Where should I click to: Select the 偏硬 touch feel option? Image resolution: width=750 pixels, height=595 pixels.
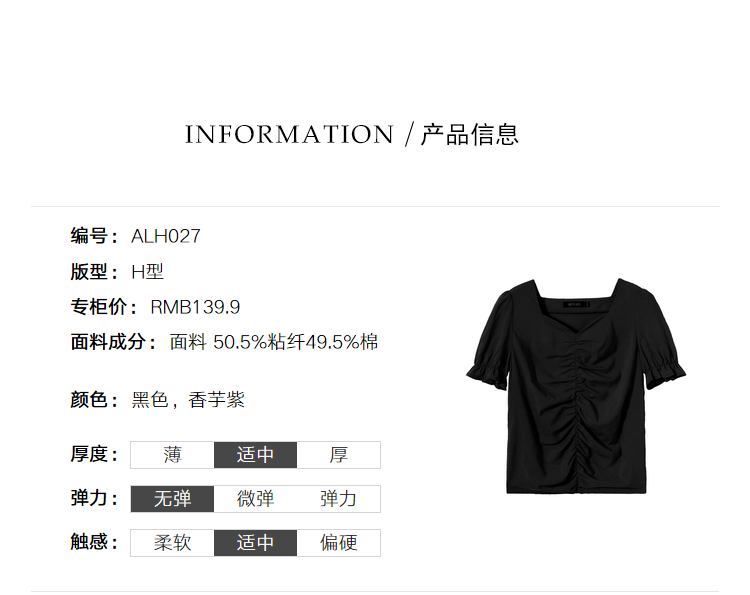tap(339, 543)
